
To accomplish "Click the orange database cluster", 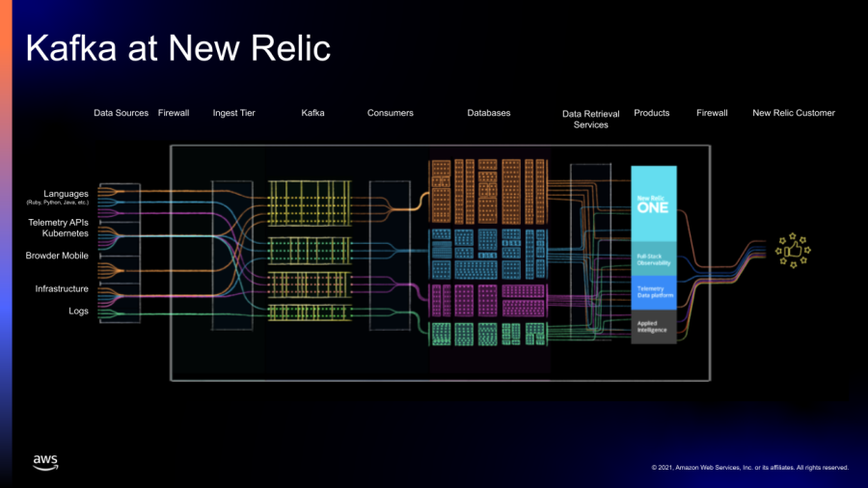I will point(488,191).
